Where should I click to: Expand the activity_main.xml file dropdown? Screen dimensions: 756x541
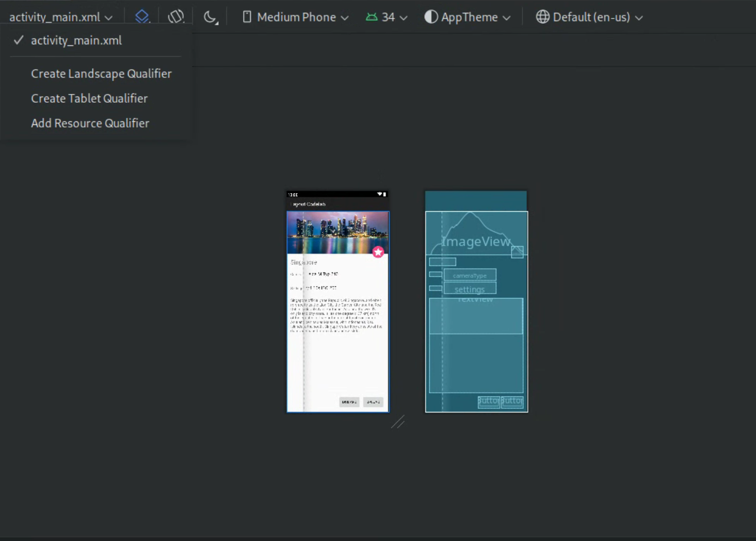[61, 17]
